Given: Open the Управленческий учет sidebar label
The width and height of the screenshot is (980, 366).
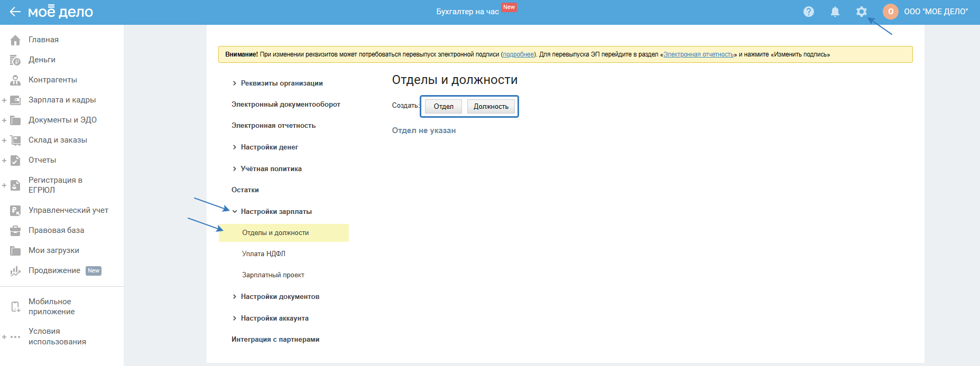Looking at the screenshot, I should (68, 211).
